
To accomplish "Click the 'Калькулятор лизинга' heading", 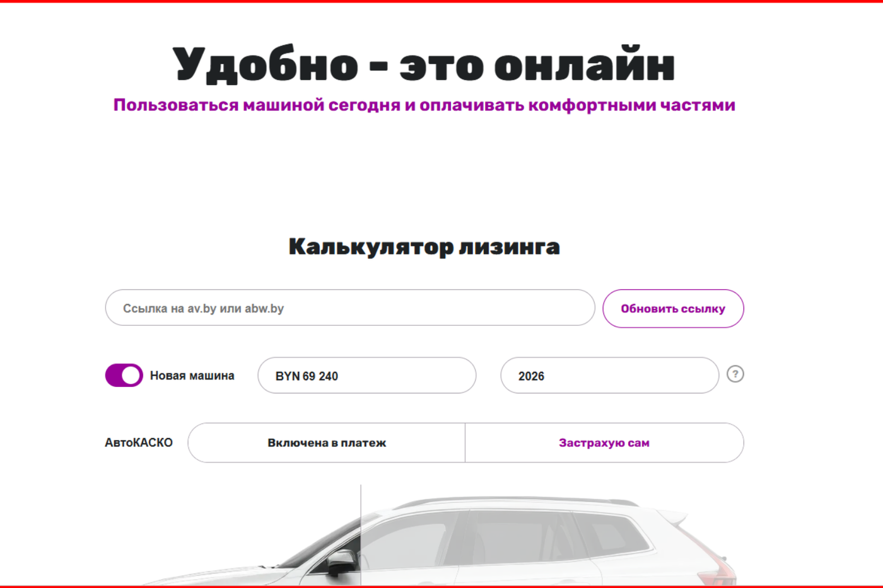I will point(424,246).
